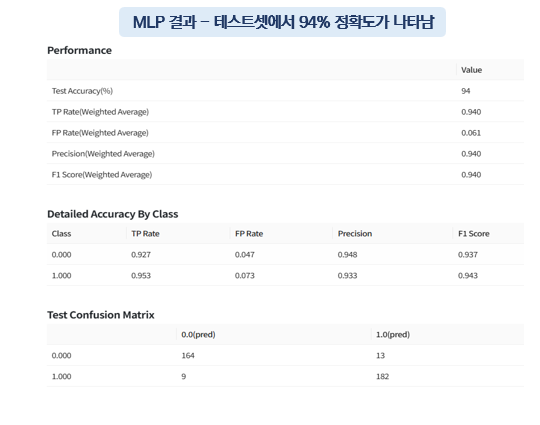
Task: Click confusion matrix value 13
Action: [380, 355]
